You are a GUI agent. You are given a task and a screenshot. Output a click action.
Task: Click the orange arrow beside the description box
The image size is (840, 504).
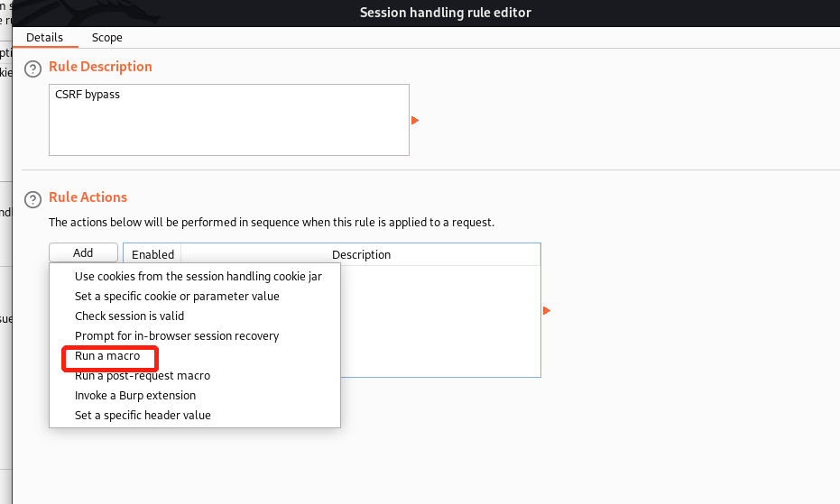pos(415,121)
